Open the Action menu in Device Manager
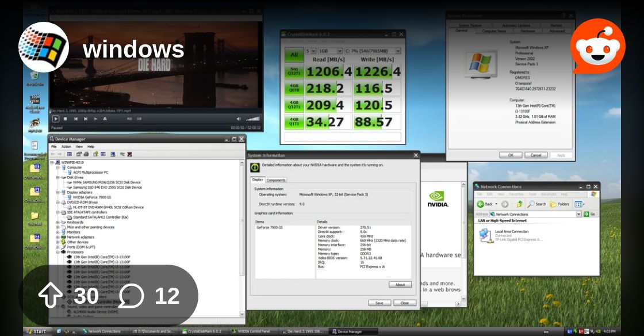644x336 pixels. tap(66, 147)
